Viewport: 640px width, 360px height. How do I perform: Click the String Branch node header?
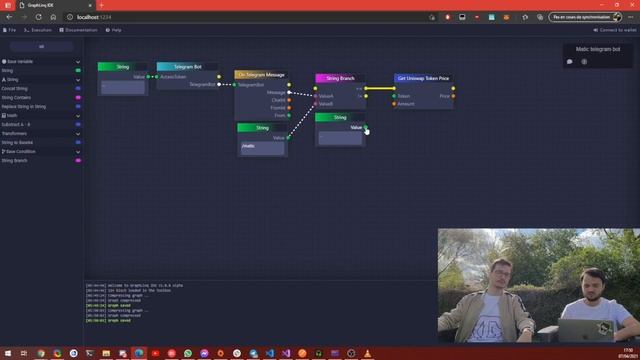click(340, 78)
